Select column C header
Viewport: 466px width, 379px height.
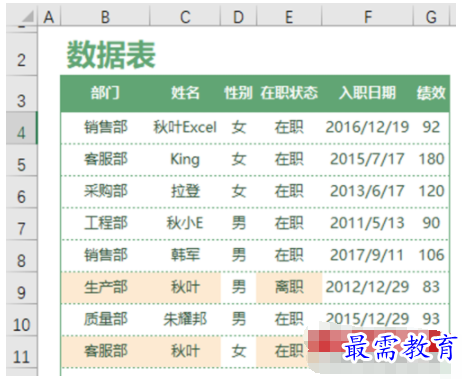click(x=185, y=16)
